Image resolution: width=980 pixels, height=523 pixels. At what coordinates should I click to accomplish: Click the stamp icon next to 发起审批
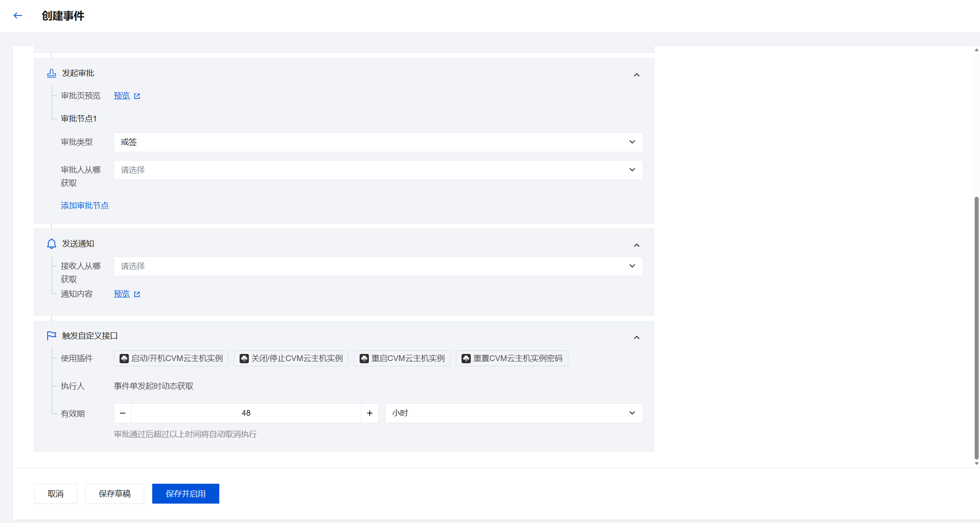(52, 73)
